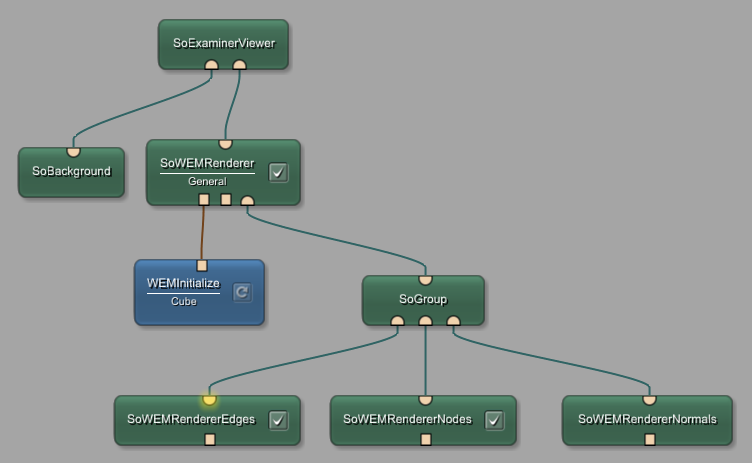Click the middle bottom connector of SoGroup

pos(425,321)
